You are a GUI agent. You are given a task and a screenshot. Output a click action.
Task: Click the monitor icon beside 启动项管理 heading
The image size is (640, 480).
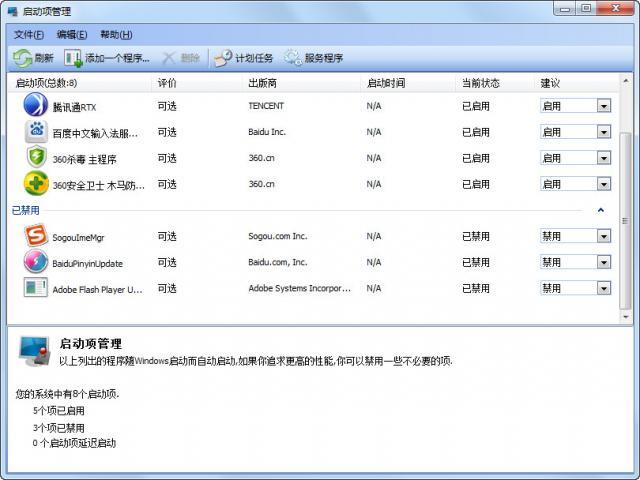(35, 351)
